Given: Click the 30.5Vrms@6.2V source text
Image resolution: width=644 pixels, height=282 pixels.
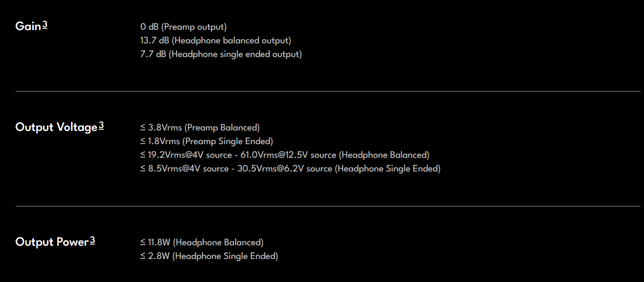Looking at the screenshot, I should coord(285,169).
